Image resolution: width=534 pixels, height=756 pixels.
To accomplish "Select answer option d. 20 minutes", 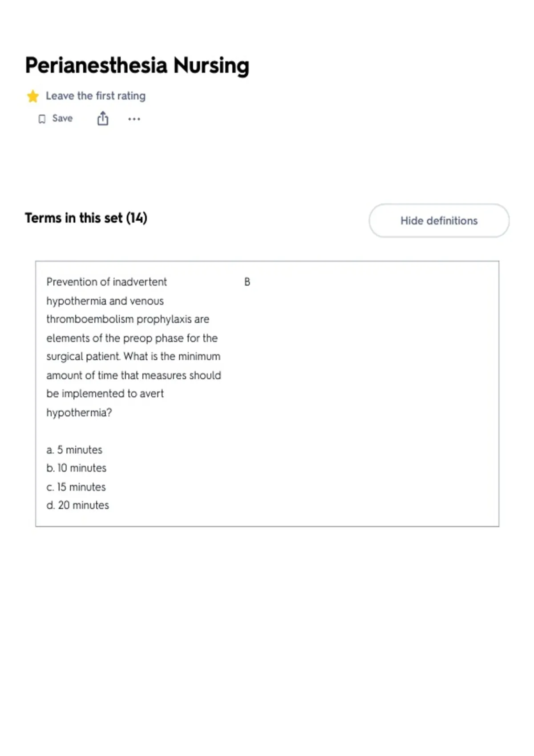I will tap(78, 505).
